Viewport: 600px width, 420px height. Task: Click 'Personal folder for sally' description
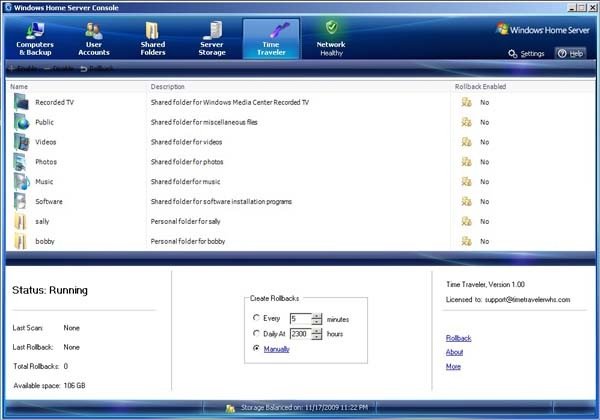pos(185,221)
